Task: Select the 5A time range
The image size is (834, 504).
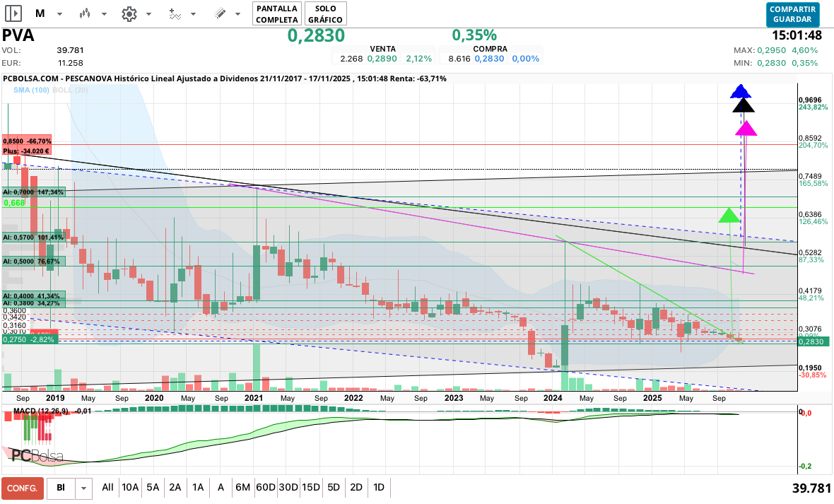Action: pos(153,487)
